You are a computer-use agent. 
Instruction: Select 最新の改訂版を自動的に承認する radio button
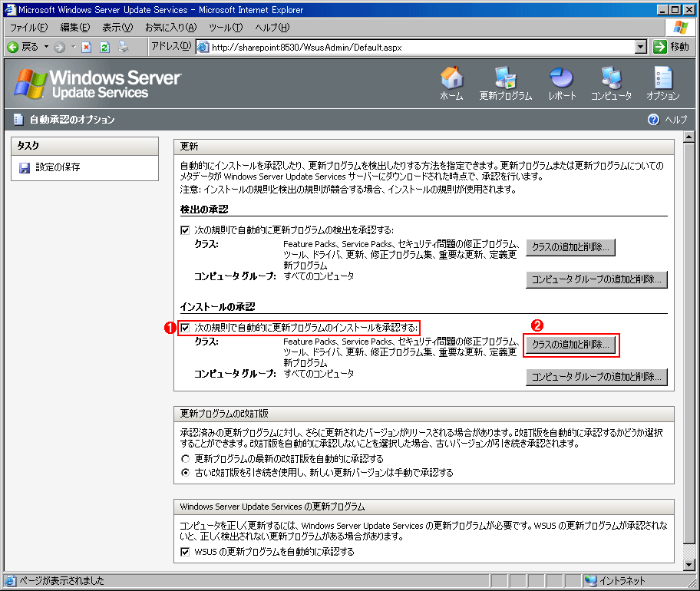[185, 459]
